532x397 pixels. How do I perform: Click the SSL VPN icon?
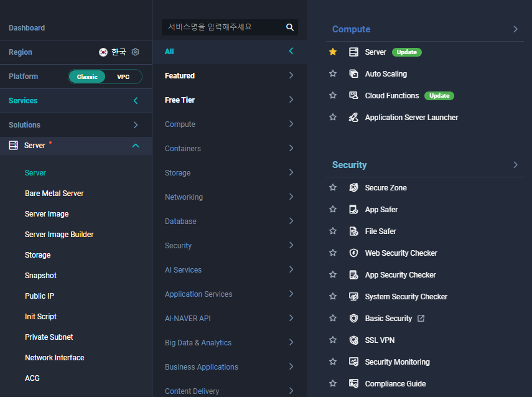coord(353,340)
